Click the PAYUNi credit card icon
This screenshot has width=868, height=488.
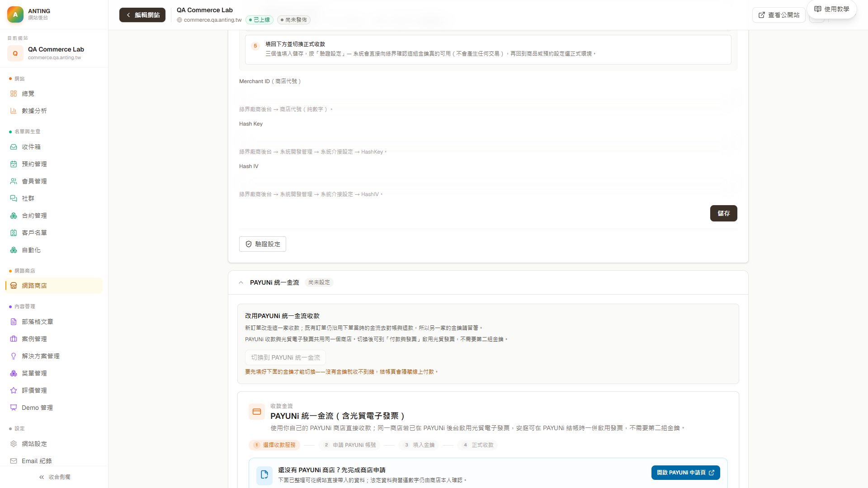257,412
